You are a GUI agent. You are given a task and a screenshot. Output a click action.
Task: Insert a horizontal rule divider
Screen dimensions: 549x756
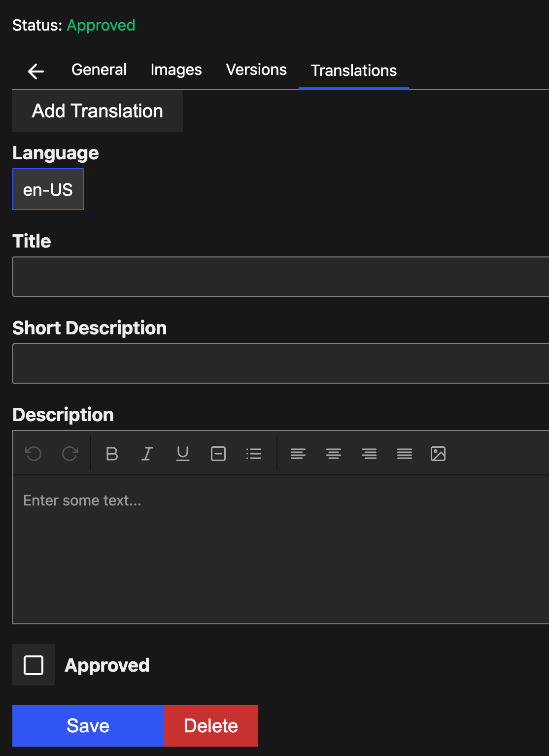[x=218, y=453]
